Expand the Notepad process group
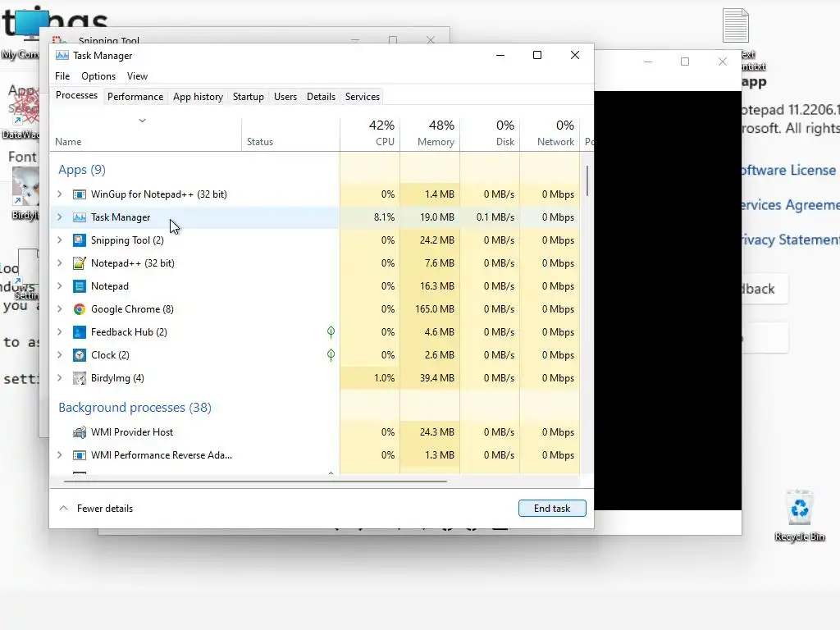Screen dimensions: 840x630 [59, 286]
